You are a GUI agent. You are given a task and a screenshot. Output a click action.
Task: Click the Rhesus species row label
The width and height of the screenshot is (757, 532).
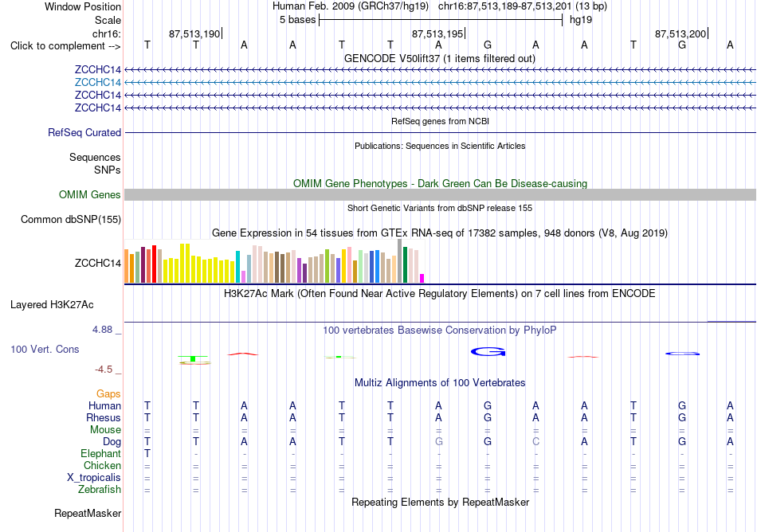coord(104,417)
